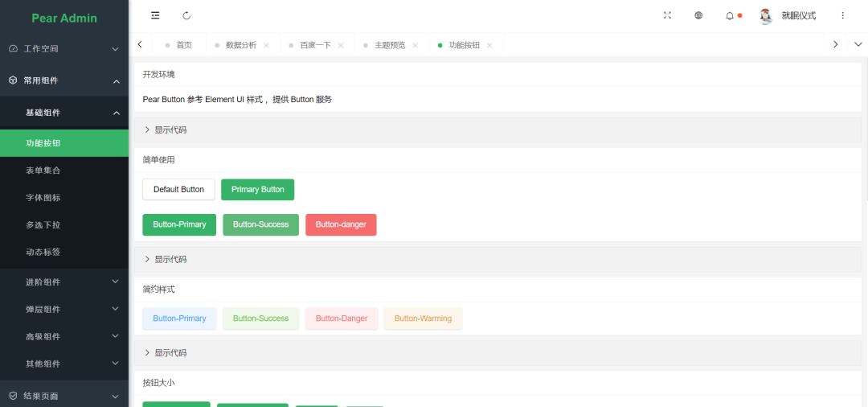868x407 pixels.
Task: Click the 常用组件 cube icon
Action: pyautogui.click(x=14, y=80)
